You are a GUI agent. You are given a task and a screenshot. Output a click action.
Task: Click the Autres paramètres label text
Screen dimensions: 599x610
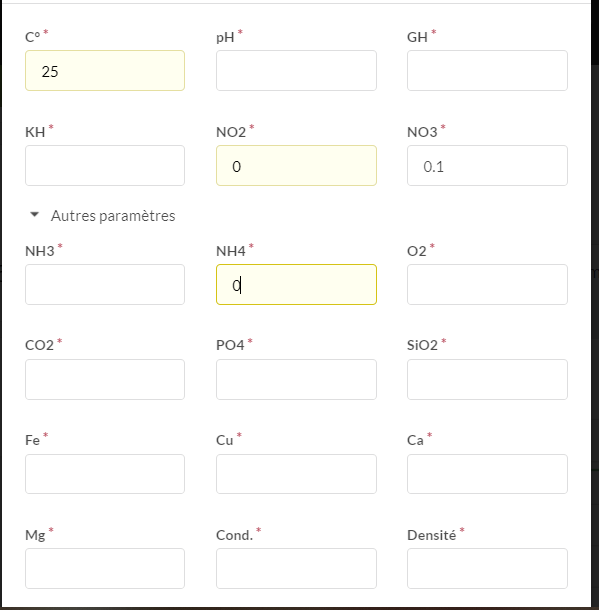tap(113, 216)
